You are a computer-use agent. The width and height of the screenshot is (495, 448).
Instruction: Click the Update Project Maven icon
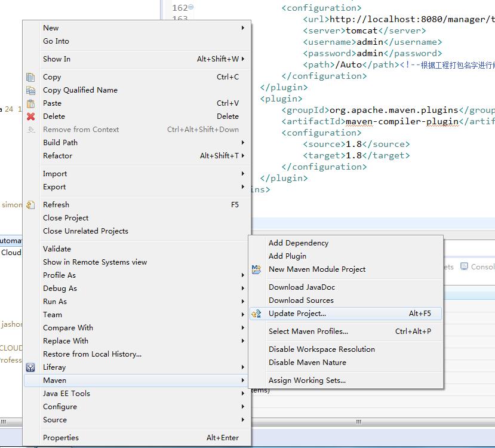256,314
